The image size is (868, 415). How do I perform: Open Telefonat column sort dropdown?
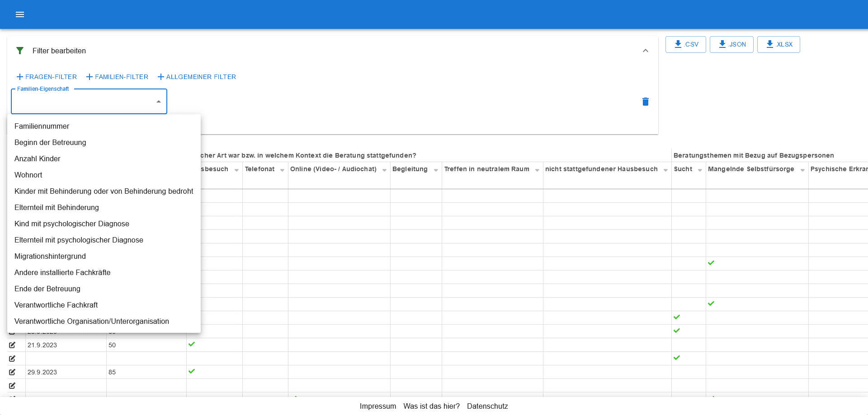(x=282, y=170)
